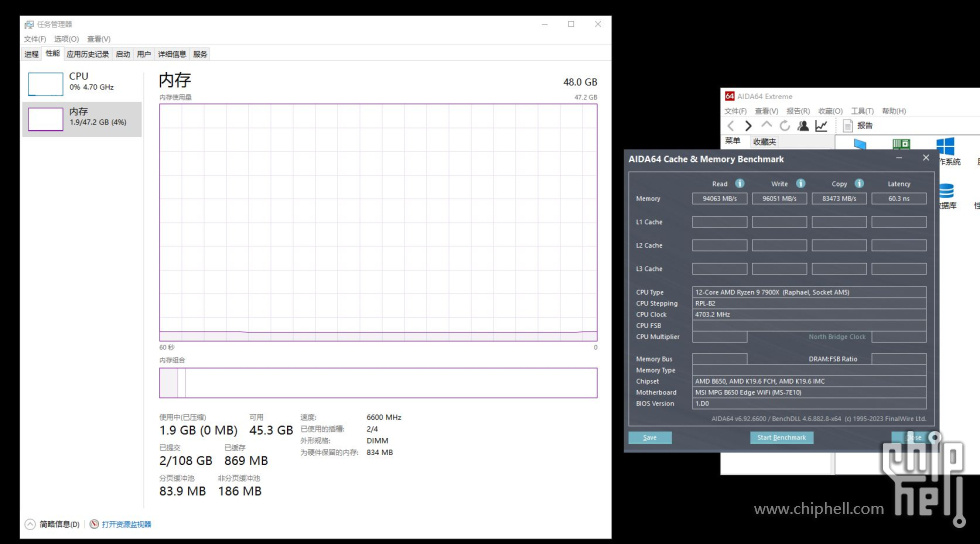
Task: Click the AIDA64 forward navigation arrow
Action: coord(748,126)
